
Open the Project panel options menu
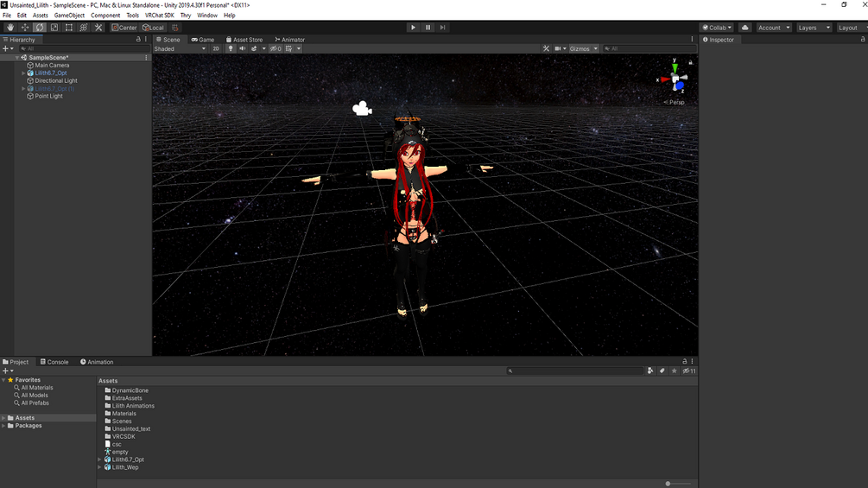692,361
